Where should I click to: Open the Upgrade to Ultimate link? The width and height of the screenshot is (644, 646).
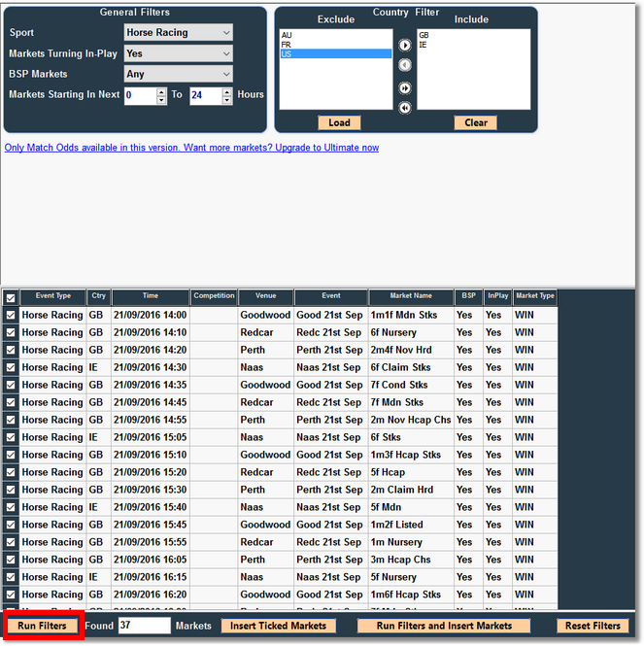point(191,148)
